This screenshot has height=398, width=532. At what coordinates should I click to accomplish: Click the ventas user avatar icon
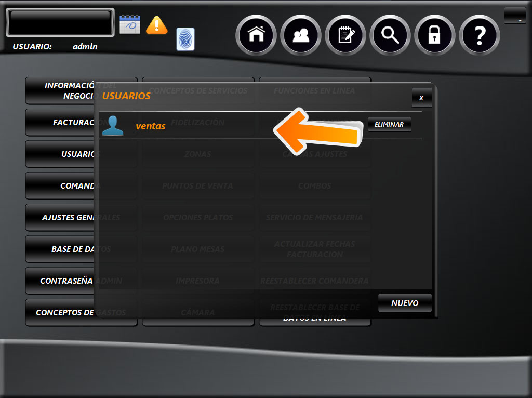pos(113,126)
